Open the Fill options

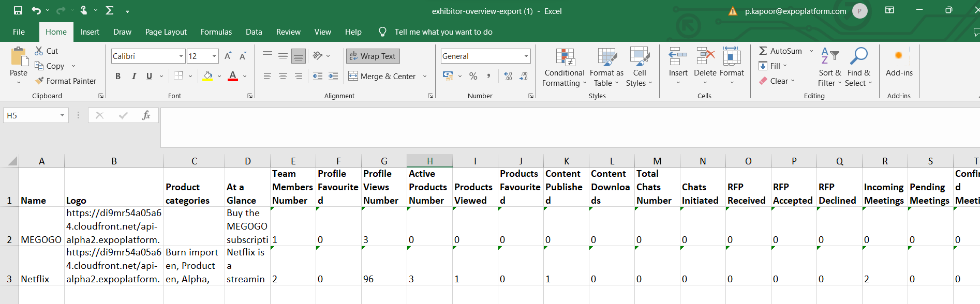[773, 66]
